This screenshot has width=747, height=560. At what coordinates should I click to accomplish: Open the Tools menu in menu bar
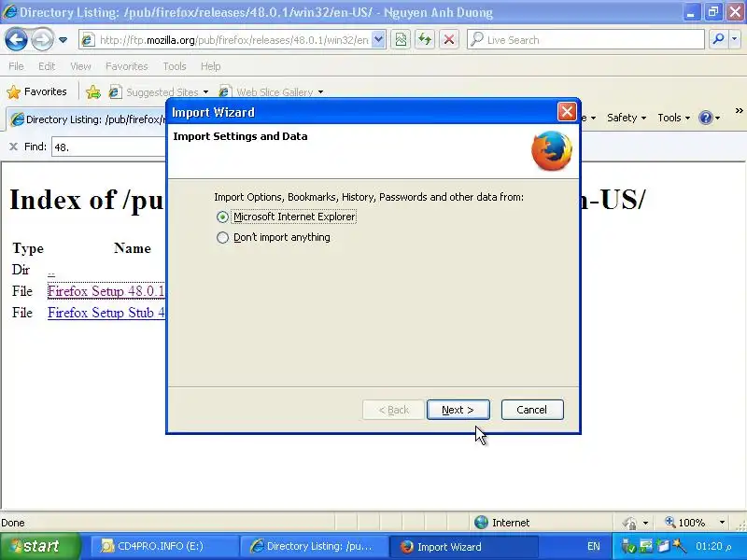click(175, 66)
